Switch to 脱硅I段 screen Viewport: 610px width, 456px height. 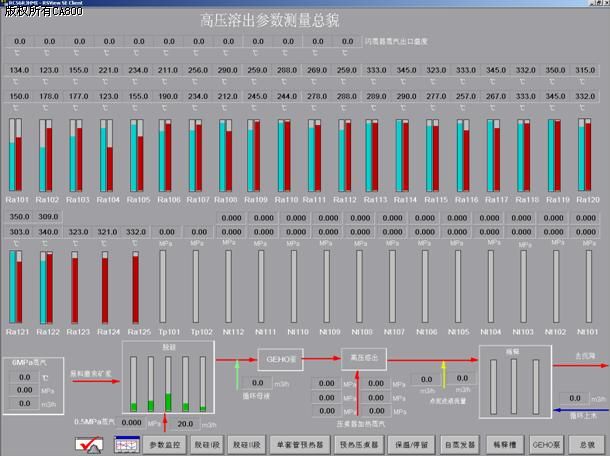pyautogui.click(x=207, y=444)
